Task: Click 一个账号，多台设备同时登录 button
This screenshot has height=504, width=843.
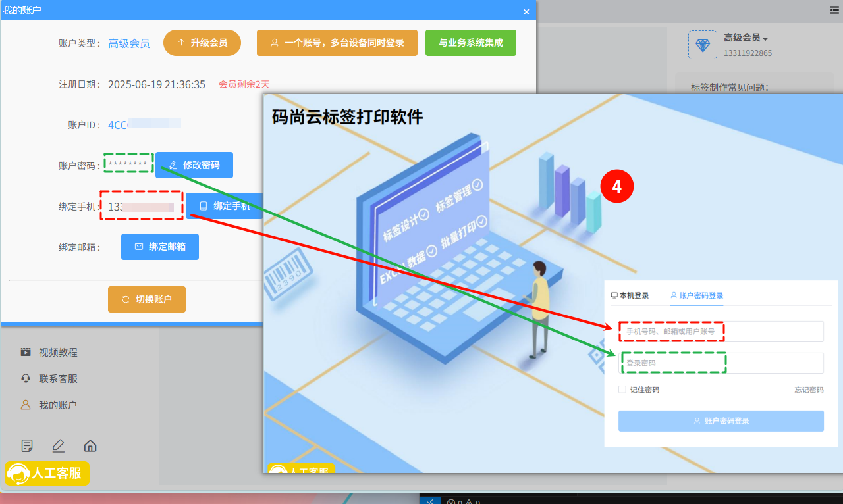Action: (337, 43)
